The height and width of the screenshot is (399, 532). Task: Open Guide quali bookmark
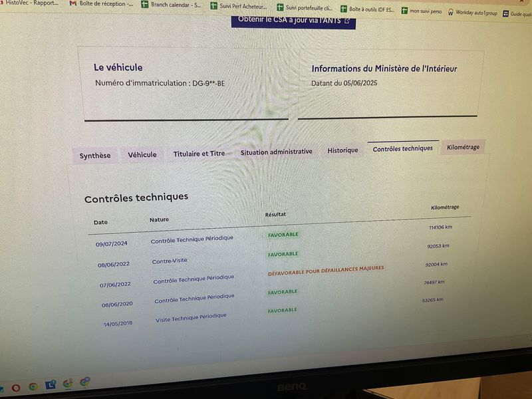pos(517,13)
